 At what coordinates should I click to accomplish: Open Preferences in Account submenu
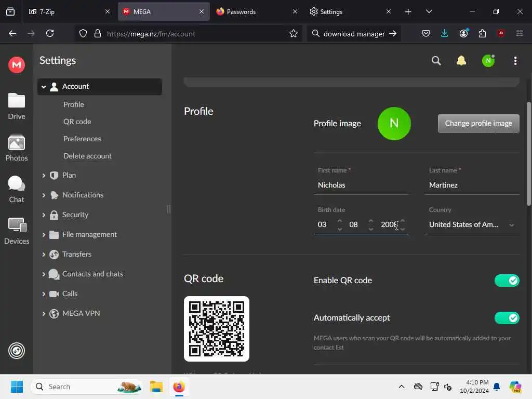pos(82,139)
